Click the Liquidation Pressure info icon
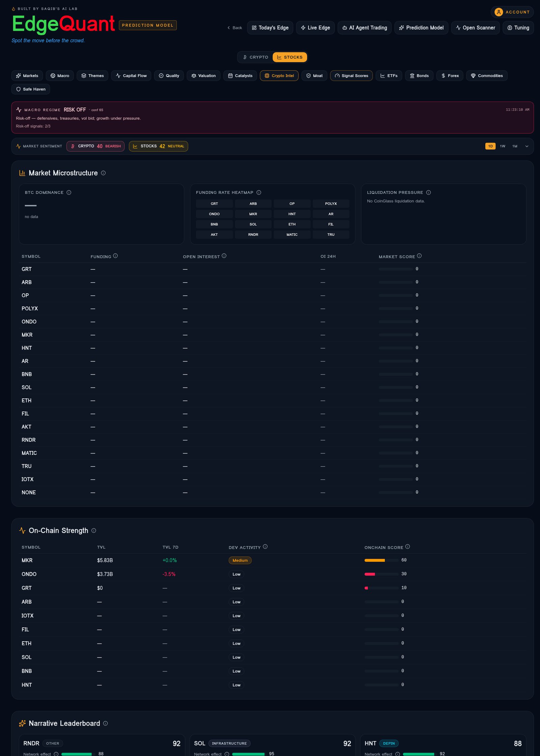The image size is (540, 756). tap(428, 192)
